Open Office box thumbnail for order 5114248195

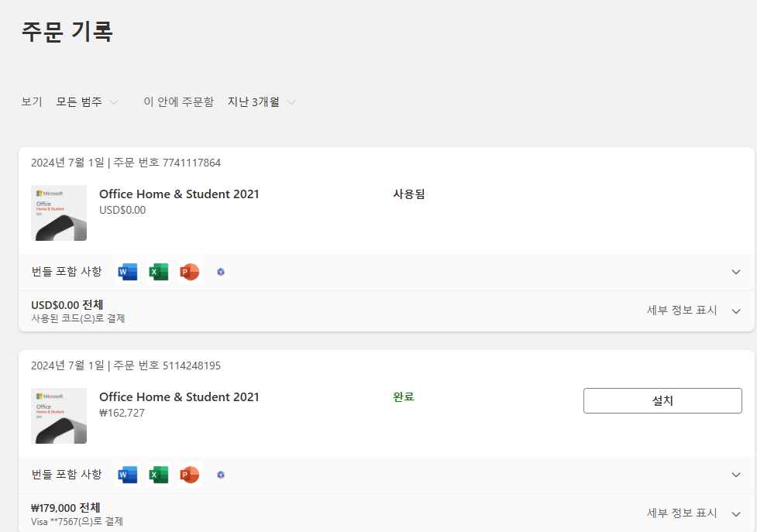[59, 416]
